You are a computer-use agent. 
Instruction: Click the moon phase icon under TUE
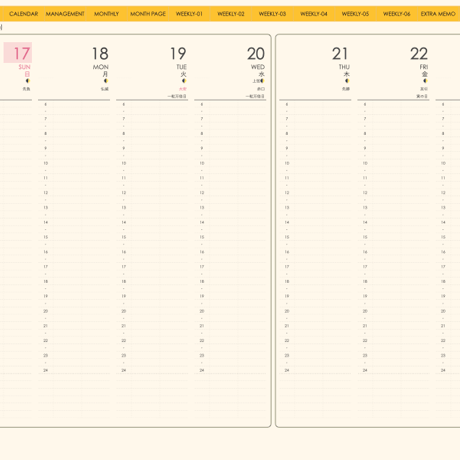click(x=184, y=81)
